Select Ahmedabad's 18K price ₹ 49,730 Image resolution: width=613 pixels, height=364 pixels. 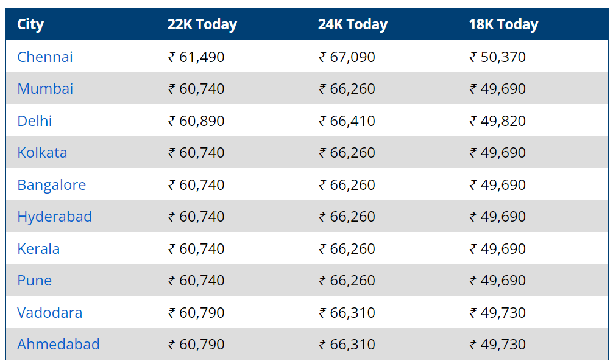[x=498, y=344]
